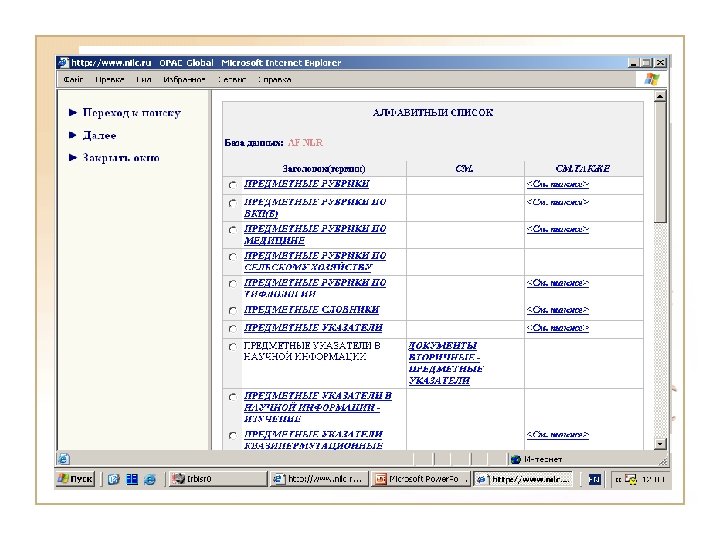
Task: Click the Интернет zone globe icon
Action: coord(516,459)
